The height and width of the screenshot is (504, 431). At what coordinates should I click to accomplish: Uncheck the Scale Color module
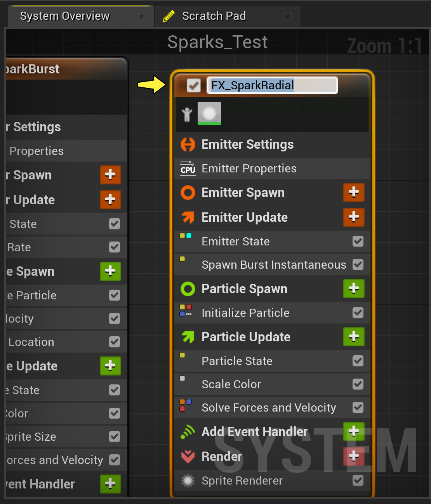click(358, 384)
